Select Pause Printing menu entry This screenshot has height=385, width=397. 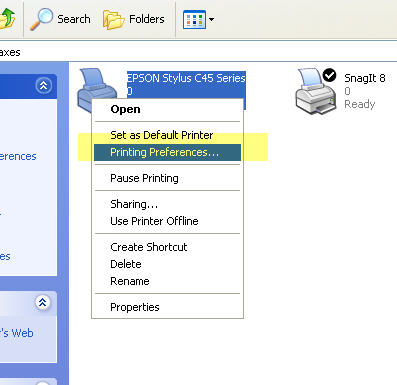(167, 178)
